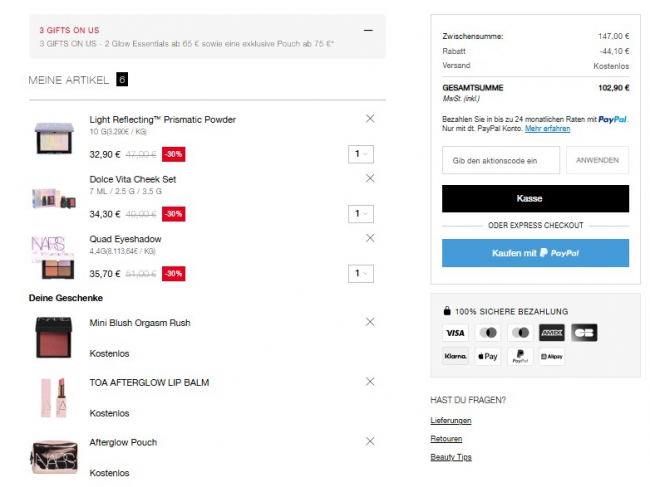Click the Kaufen mit PayPal button

pyautogui.click(x=535, y=253)
